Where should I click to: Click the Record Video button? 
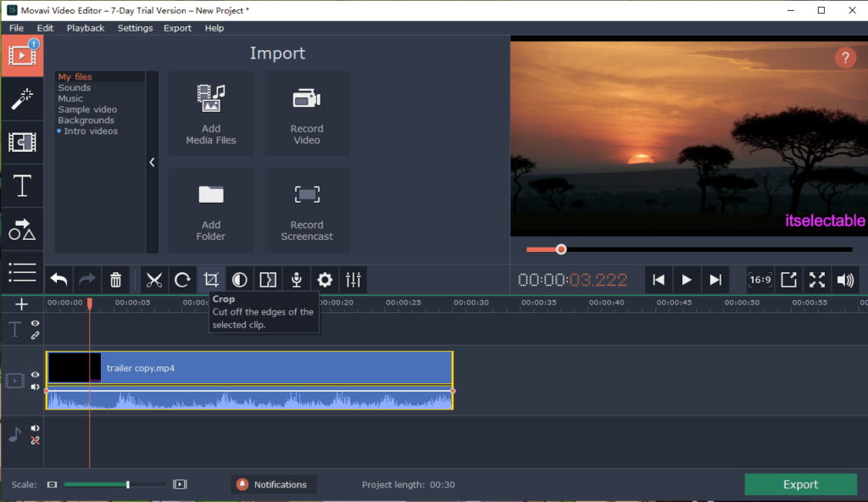307,114
